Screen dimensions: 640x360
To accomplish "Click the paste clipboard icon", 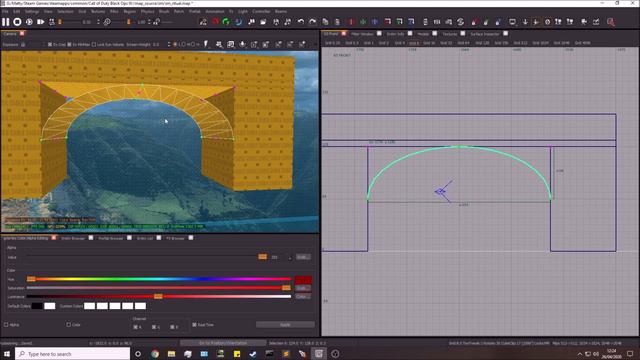I will pyautogui.click(x=337, y=22).
